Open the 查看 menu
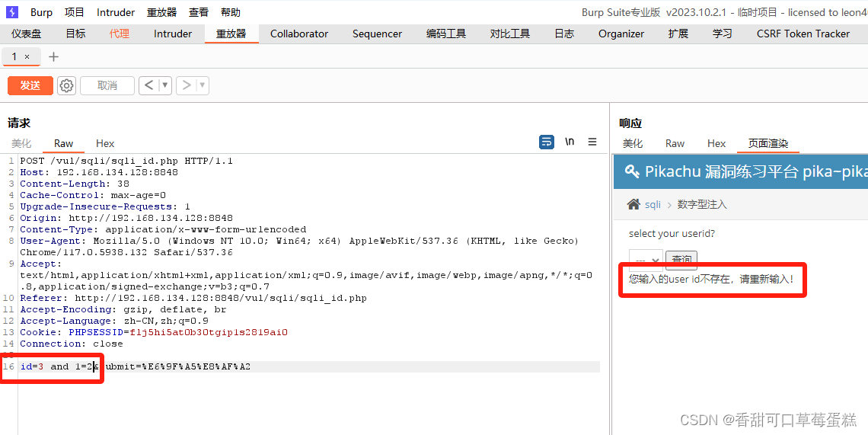868x435 pixels. click(x=199, y=12)
